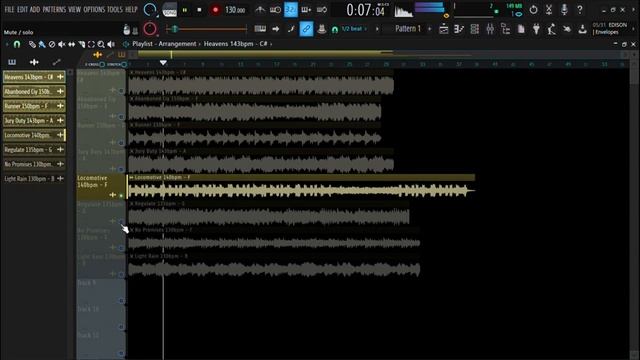
Task: Open the VIEW menu
Action: click(x=74, y=9)
